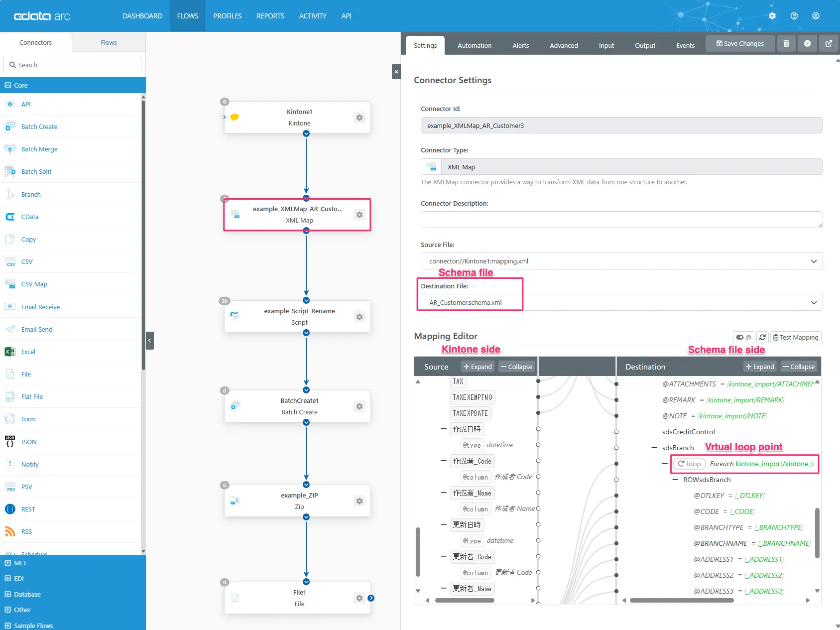840x630 pixels.
Task: Open gear settings on example_ZIP connector
Action: point(360,501)
